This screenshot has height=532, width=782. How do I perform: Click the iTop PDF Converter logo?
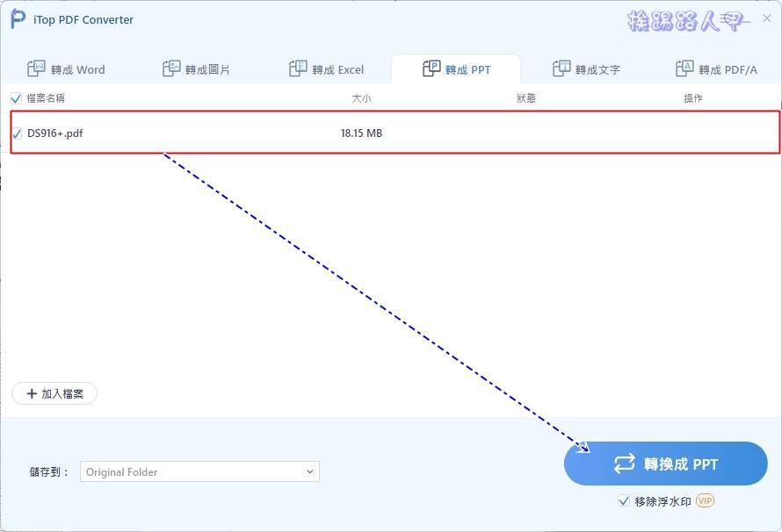coord(15,18)
